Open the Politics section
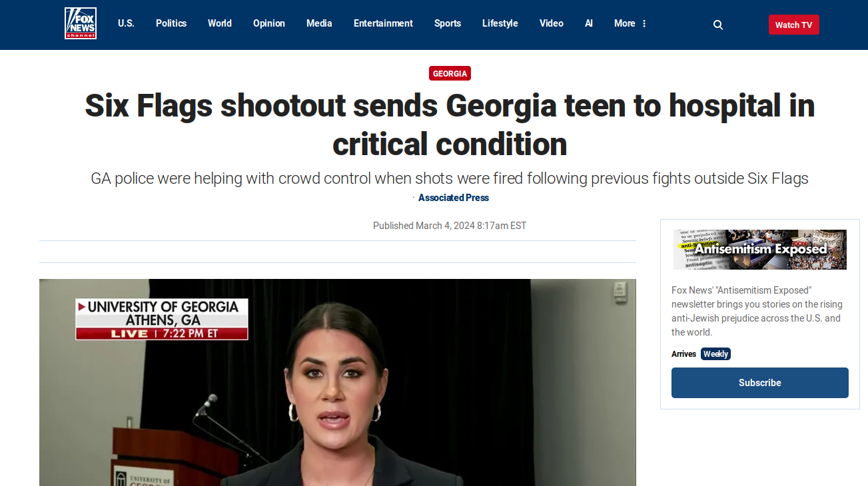Screen dimensions: 868x486 [x=171, y=23]
